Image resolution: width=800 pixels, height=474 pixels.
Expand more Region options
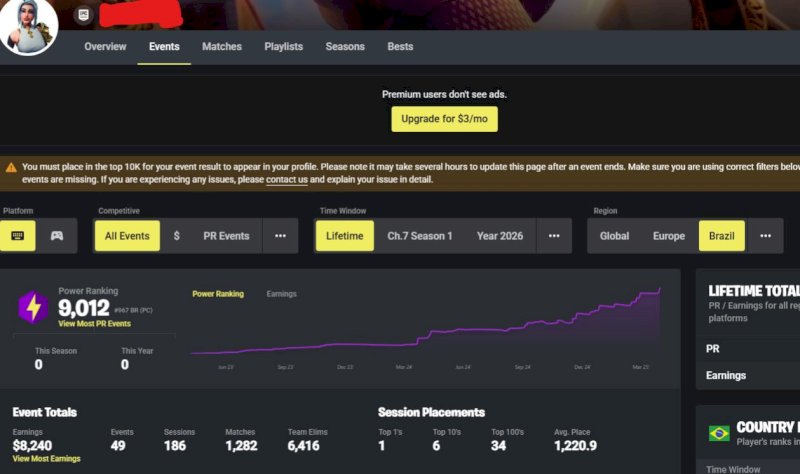765,236
